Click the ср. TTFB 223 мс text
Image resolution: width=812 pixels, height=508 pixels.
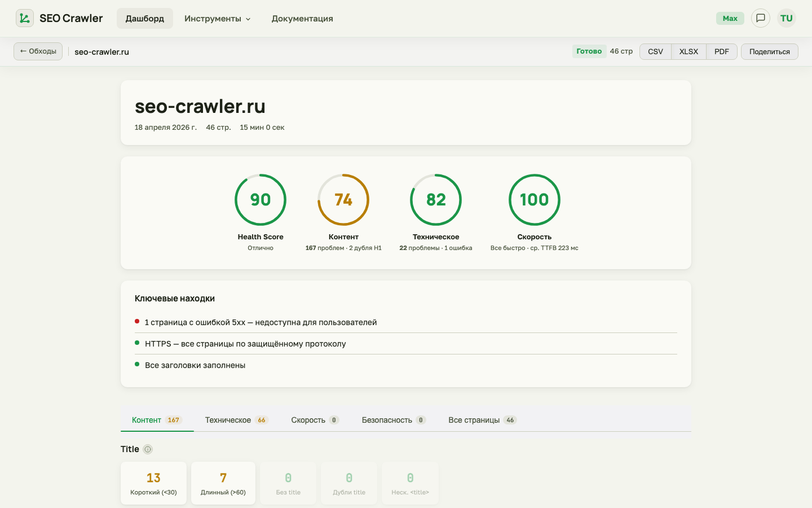[554, 248]
